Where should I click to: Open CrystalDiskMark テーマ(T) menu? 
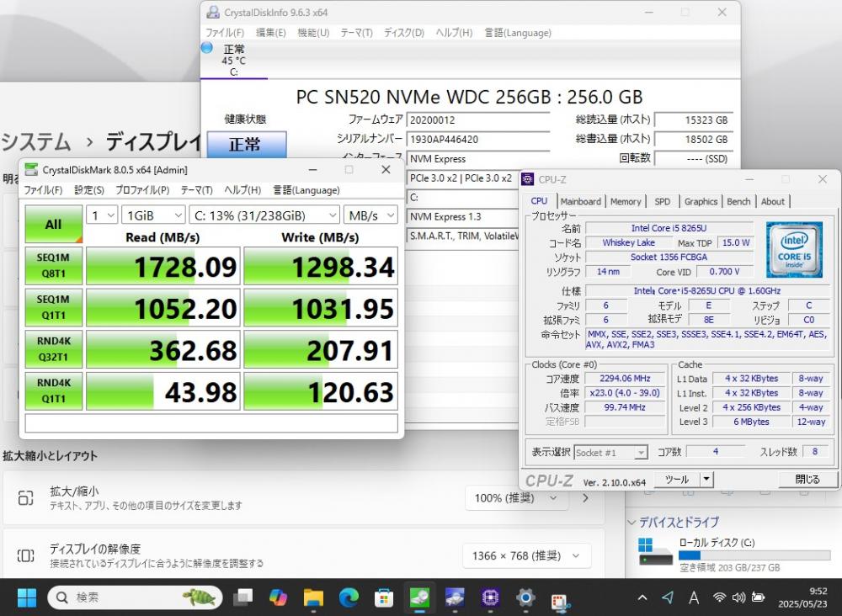(x=196, y=190)
